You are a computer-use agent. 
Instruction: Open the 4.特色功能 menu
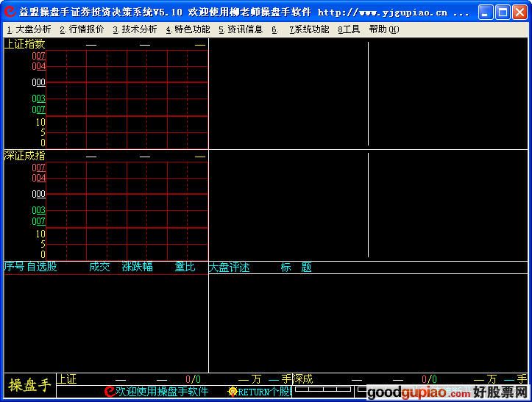188,29
